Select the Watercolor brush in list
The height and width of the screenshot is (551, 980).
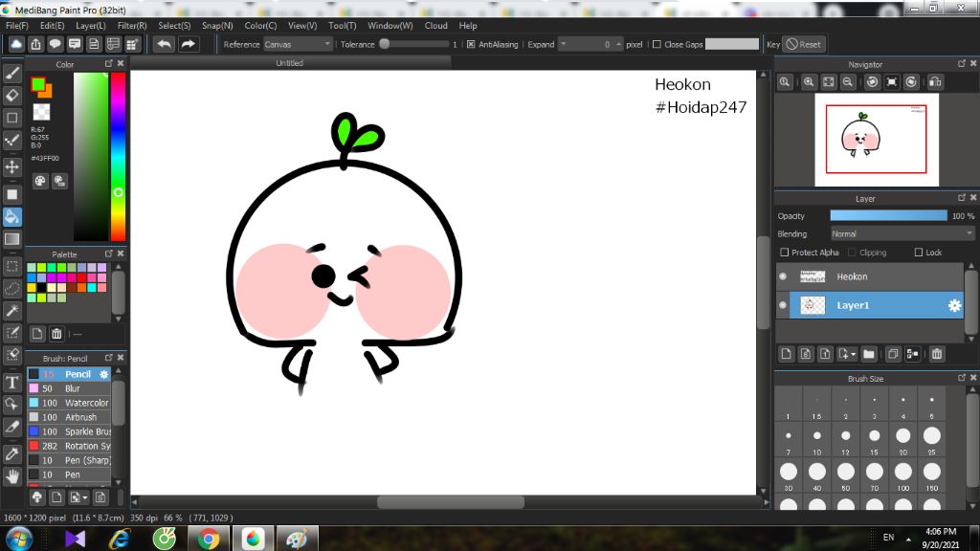[86, 403]
